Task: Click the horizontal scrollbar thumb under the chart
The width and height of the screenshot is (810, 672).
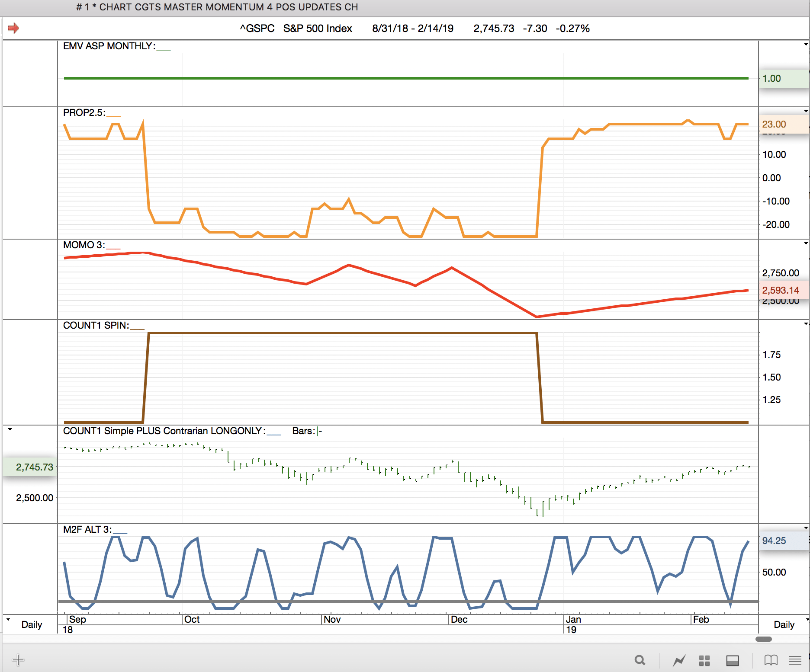Action: (763, 639)
